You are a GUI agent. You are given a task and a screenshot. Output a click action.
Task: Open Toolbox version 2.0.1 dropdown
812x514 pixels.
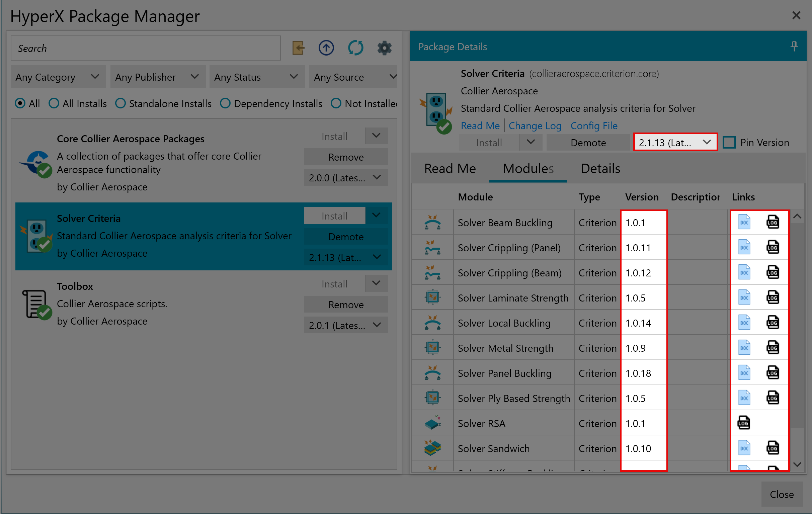tap(346, 325)
